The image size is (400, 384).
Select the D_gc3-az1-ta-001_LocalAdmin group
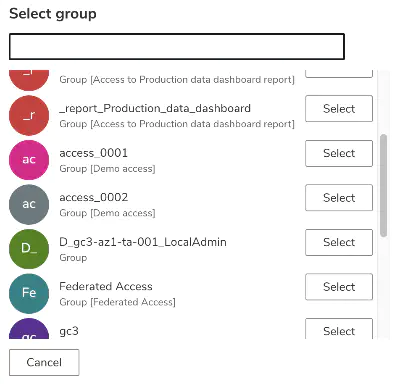click(339, 242)
